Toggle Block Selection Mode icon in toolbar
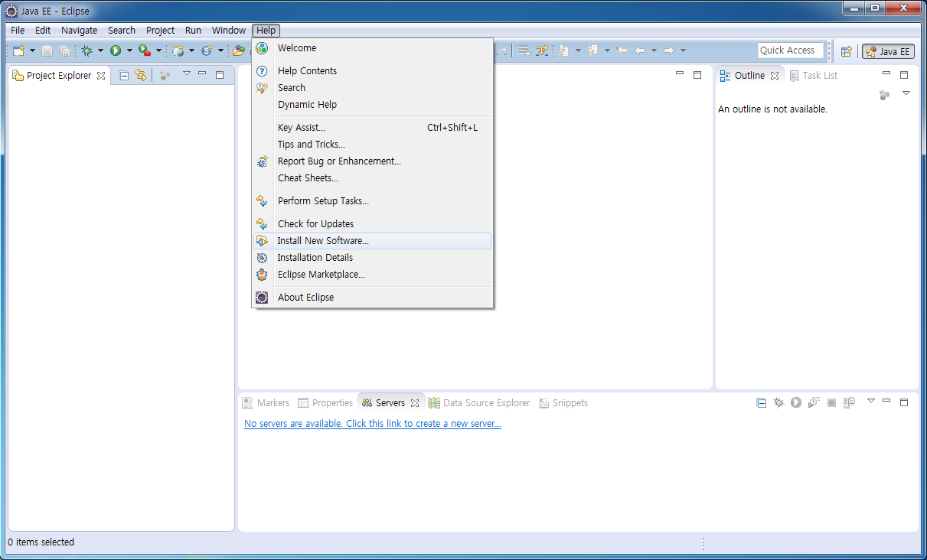 pyautogui.click(x=543, y=50)
